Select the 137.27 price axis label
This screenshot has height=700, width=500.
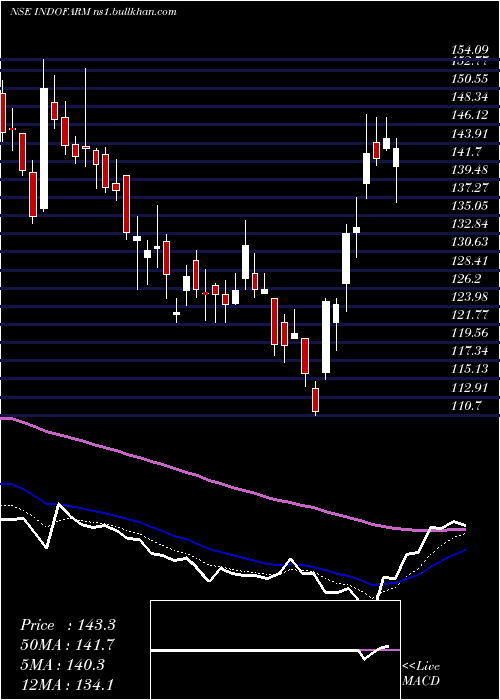coord(470,188)
